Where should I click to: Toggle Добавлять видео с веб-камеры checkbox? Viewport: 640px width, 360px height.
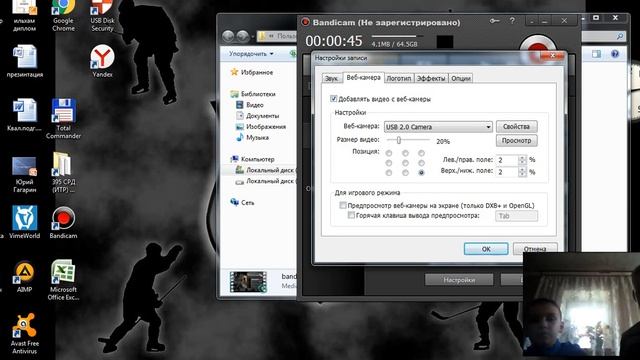tap(333, 99)
